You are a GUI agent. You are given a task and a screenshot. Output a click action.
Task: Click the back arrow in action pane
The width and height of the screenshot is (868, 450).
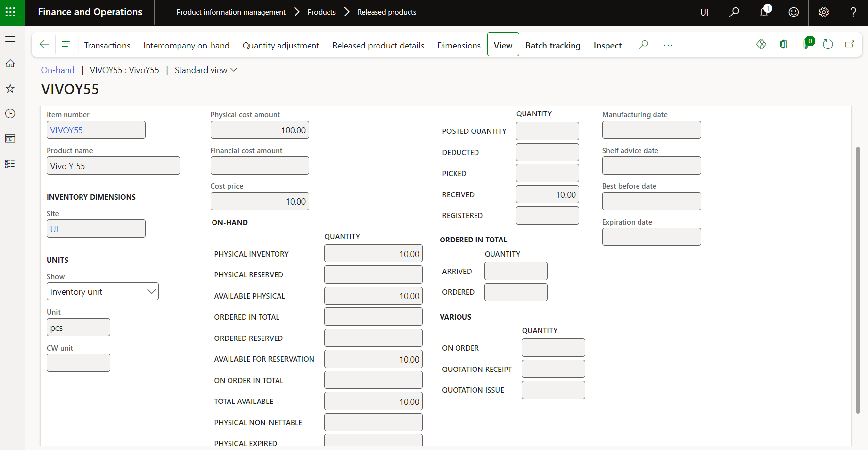tap(44, 45)
